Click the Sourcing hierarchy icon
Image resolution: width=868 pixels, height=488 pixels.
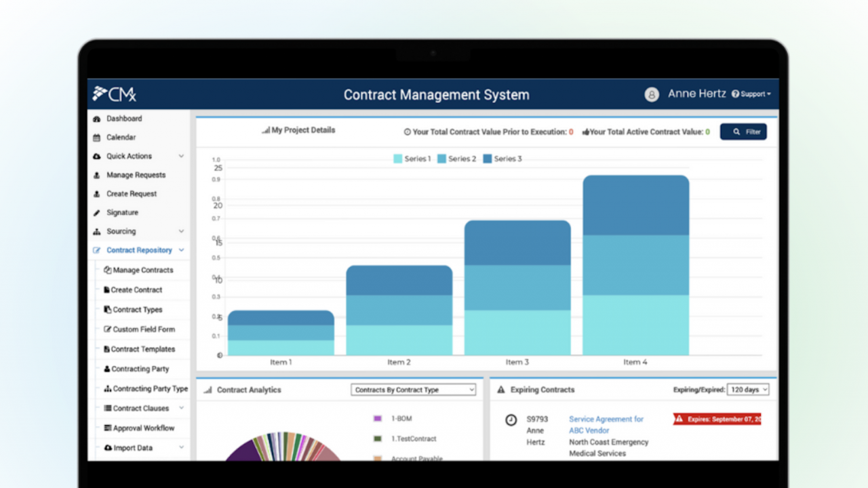[x=96, y=231]
